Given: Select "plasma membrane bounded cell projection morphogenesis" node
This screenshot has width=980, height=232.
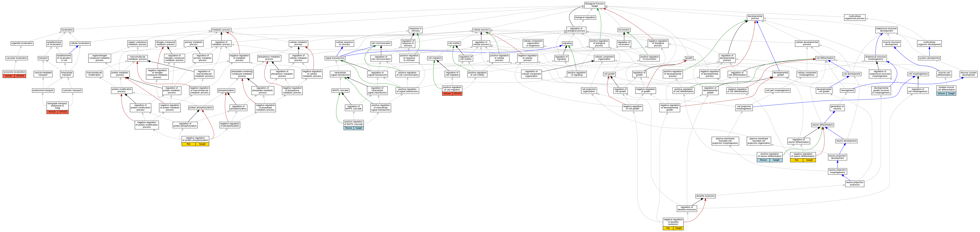Looking at the screenshot, I should tap(725, 141).
